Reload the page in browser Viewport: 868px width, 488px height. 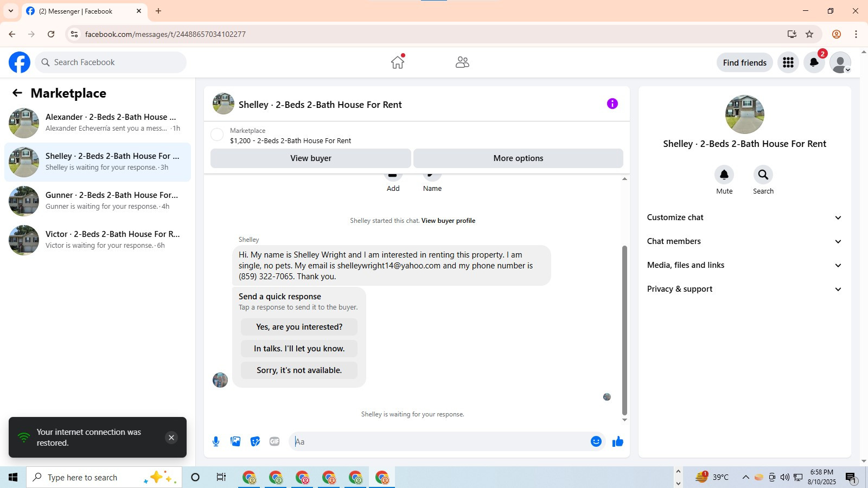tap(51, 34)
